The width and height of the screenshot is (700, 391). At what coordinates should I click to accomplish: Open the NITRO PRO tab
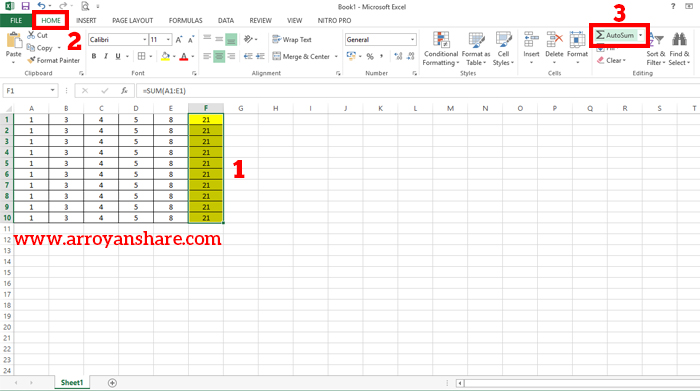pos(334,21)
